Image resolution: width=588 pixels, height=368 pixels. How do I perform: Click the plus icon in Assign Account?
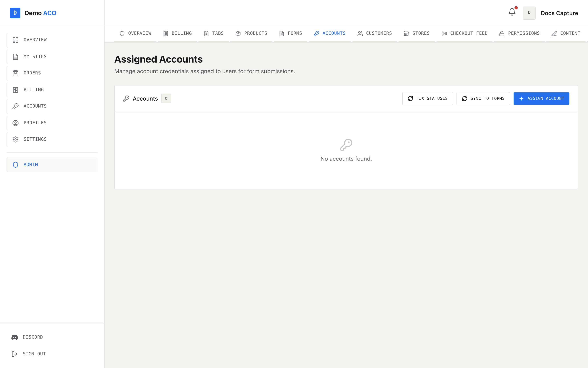click(x=521, y=99)
